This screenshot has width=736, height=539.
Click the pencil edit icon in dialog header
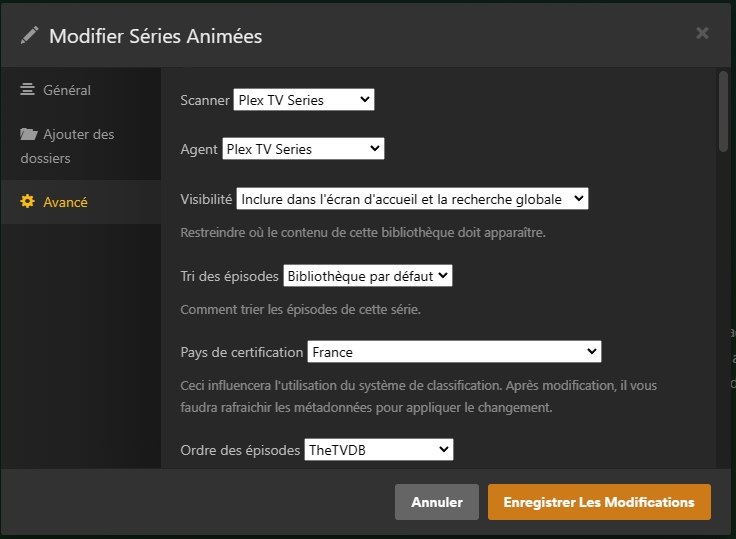coord(30,36)
